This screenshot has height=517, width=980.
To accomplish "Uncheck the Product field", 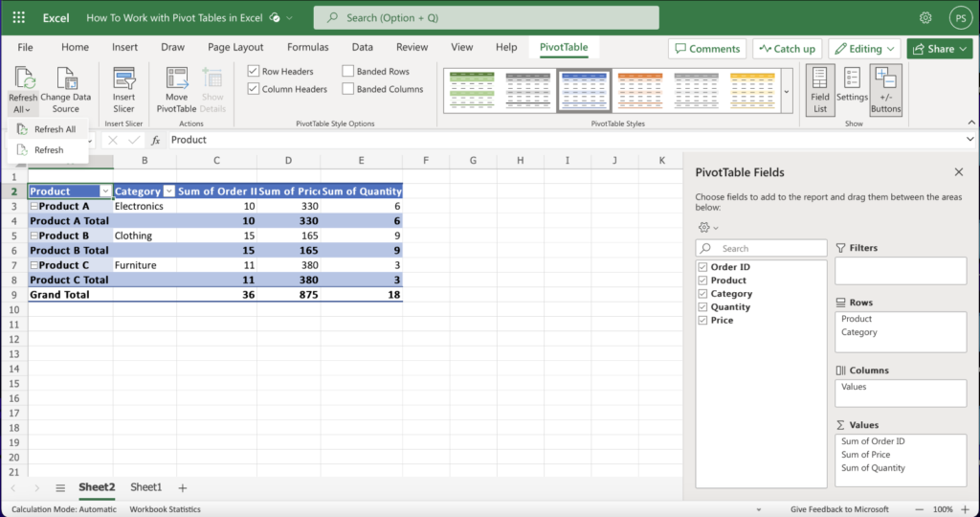I will pyautogui.click(x=702, y=281).
